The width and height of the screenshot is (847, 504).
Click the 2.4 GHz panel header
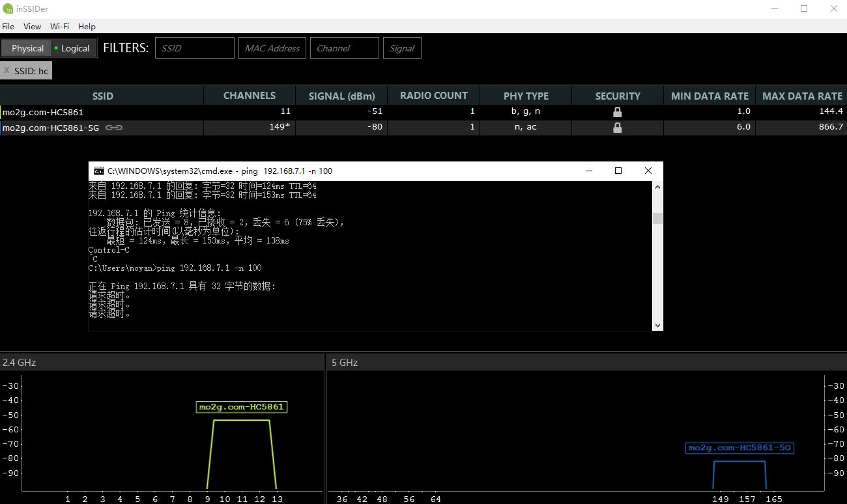point(162,363)
